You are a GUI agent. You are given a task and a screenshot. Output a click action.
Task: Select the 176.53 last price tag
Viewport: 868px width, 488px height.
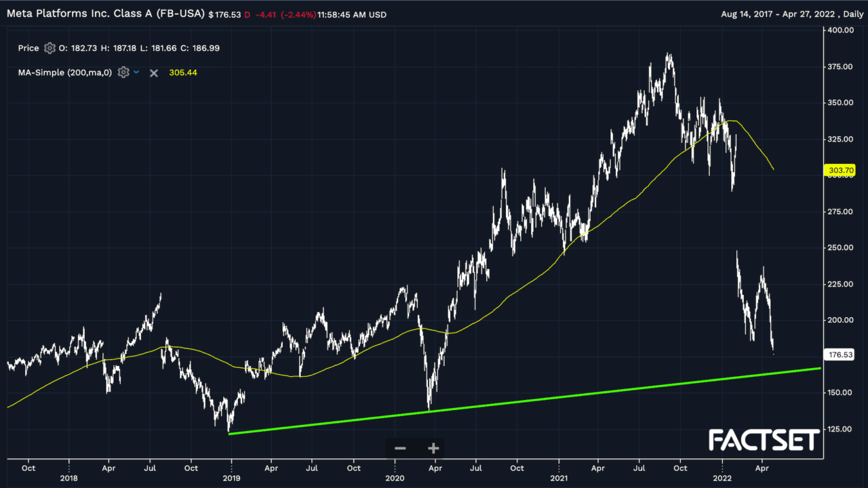point(841,354)
